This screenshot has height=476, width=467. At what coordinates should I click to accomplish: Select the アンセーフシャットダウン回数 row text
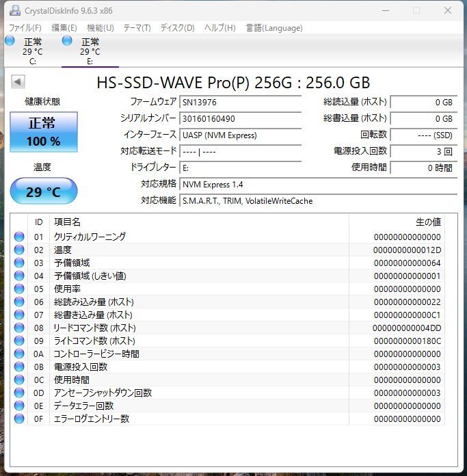tap(103, 393)
